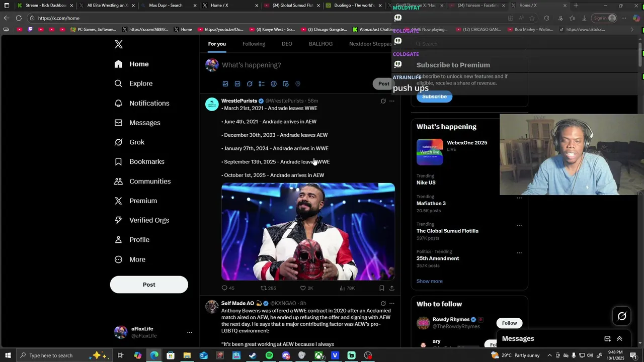Add a poll to the new post
The image size is (644, 362).
coord(262,84)
